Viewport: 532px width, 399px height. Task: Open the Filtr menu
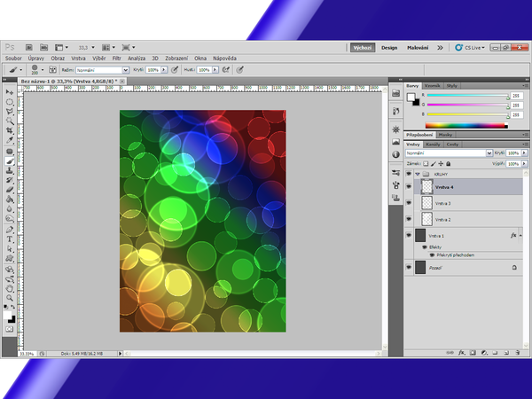tap(116, 58)
